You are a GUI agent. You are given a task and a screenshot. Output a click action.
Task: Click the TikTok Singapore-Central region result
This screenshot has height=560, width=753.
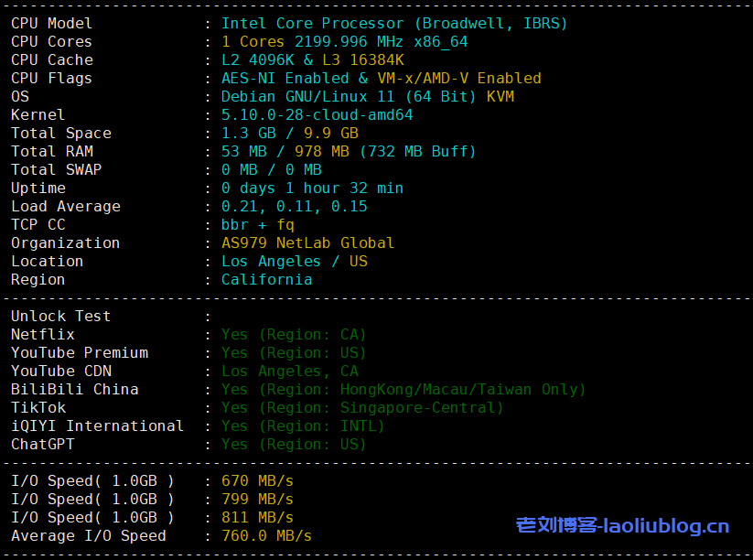coord(361,408)
